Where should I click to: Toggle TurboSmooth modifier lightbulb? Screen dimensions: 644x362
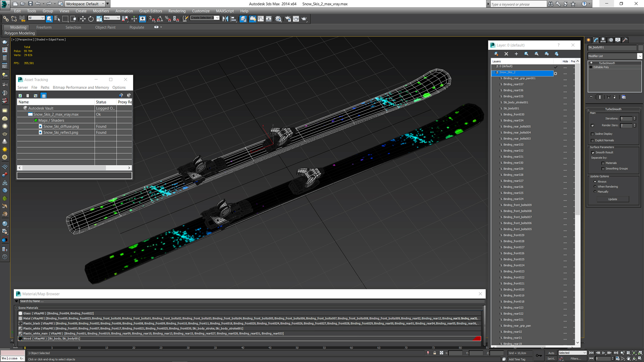point(591,63)
